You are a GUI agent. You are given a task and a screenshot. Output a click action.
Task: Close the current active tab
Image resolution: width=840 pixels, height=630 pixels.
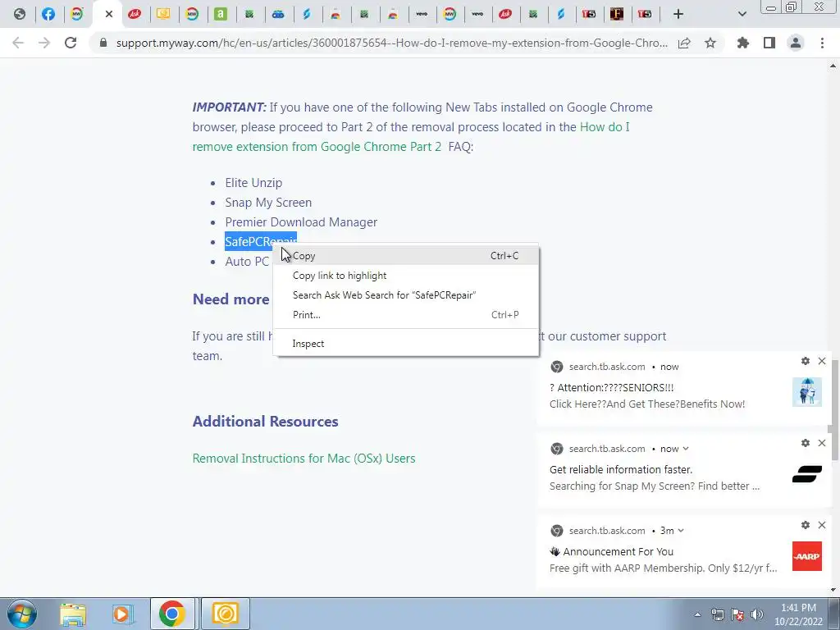(109, 14)
